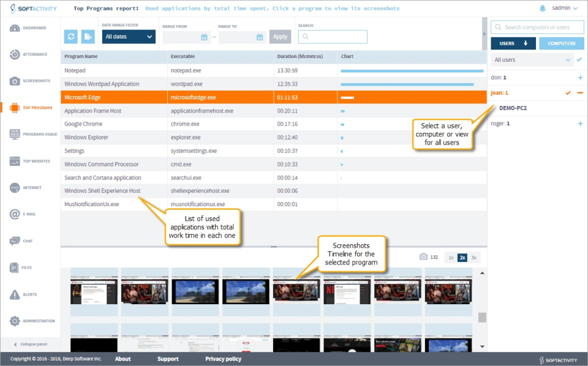This screenshot has height=366, width=588.
Task: Switch to the Computers tab
Action: [560, 43]
